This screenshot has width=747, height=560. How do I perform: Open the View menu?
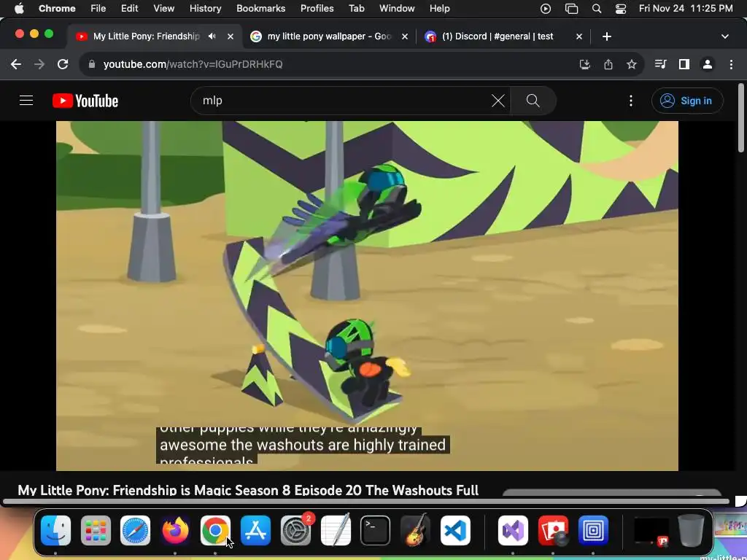click(x=163, y=9)
